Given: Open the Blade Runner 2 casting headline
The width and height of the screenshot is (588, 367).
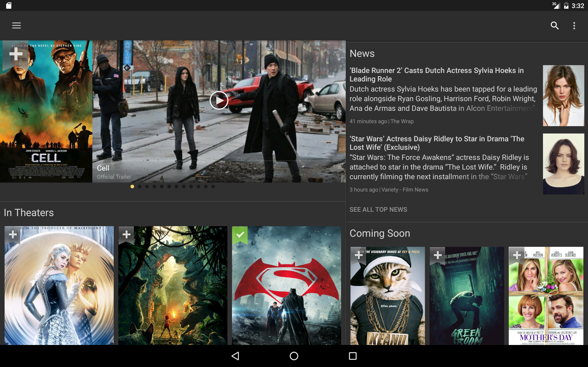Looking at the screenshot, I should point(436,75).
